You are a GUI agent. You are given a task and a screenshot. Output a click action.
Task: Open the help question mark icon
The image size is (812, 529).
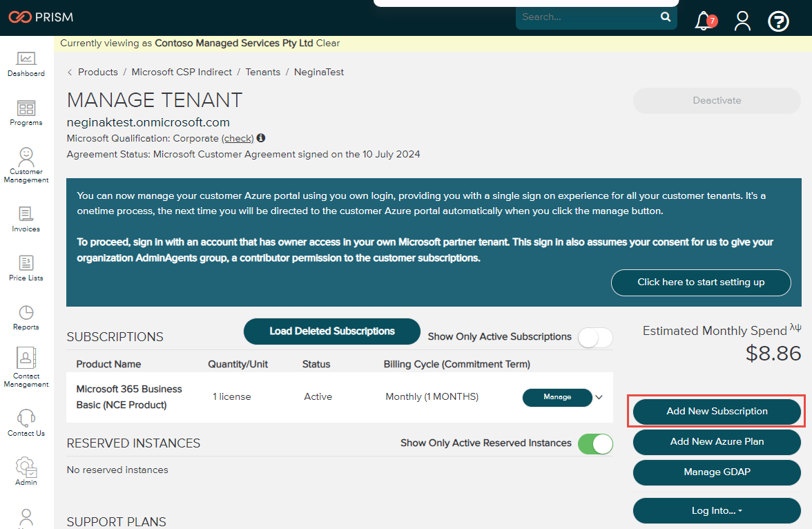pos(778,21)
